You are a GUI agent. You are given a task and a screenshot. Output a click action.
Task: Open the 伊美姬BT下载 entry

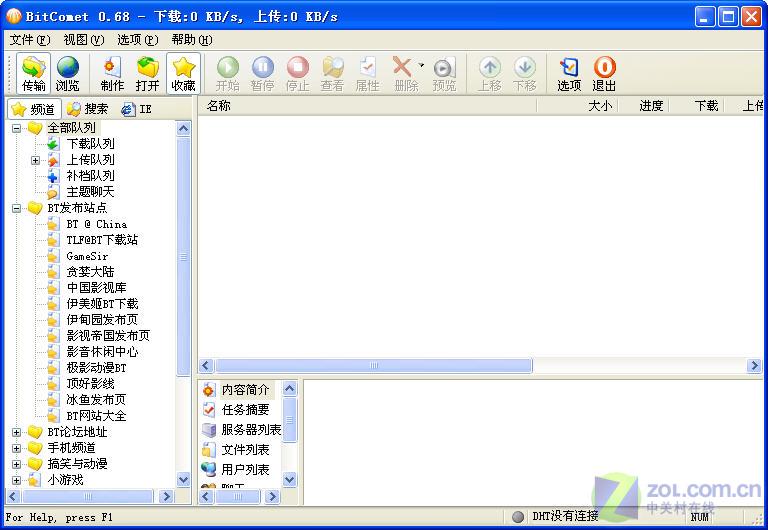(102, 304)
